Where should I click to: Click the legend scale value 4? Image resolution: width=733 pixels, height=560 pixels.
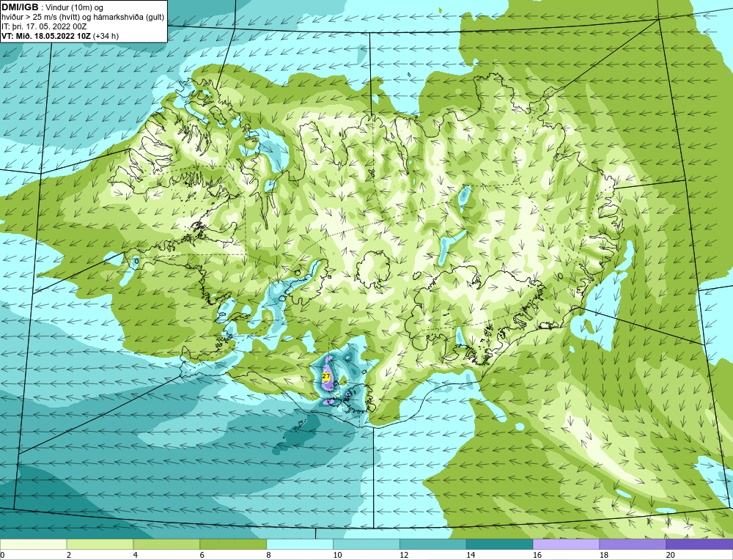136,555
